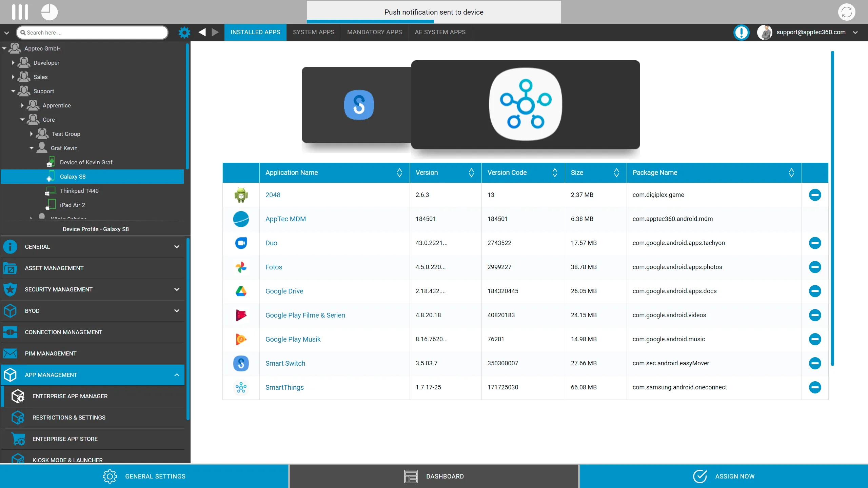
Task: Remove the 2048 app with minus icon
Action: pos(815,195)
